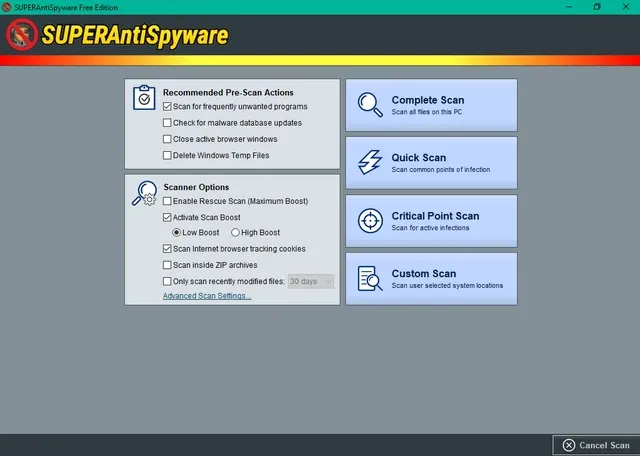
Task: Minimize the SUPERAntiSpyware window
Action: [x=569, y=7]
